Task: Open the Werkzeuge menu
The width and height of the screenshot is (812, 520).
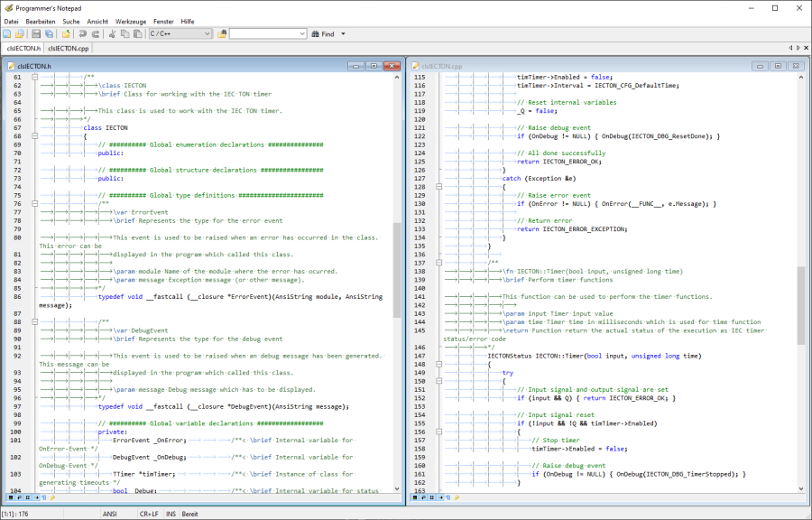Action: (x=131, y=21)
